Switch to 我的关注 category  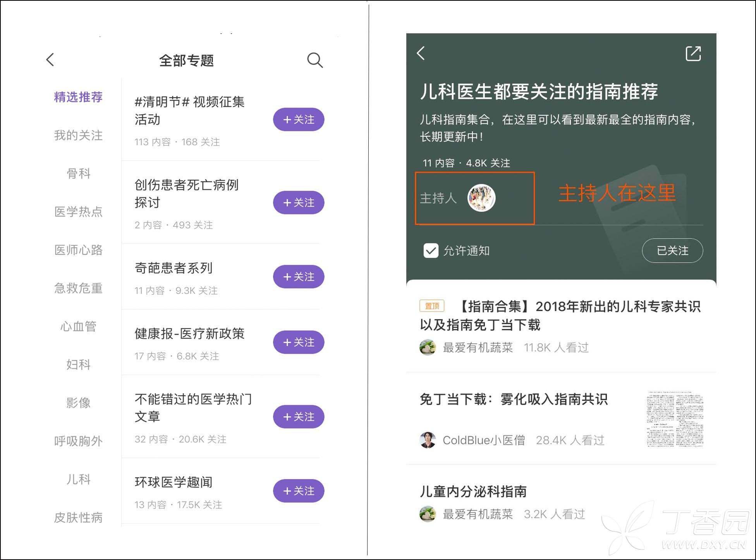tap(78, 135)
